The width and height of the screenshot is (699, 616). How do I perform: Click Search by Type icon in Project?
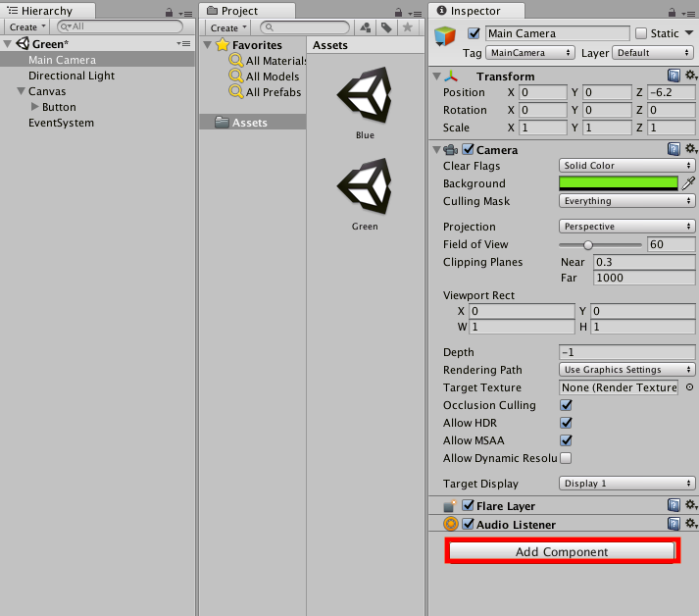[x=366, y=27]
